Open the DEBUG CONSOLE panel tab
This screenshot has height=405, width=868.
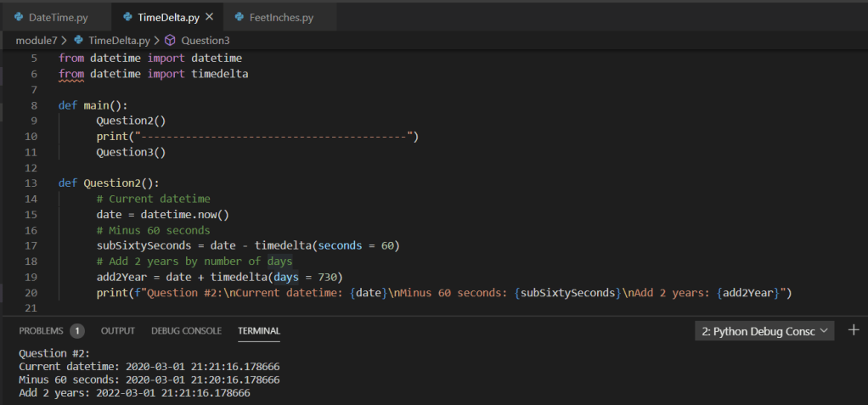(x=186, y=331)
